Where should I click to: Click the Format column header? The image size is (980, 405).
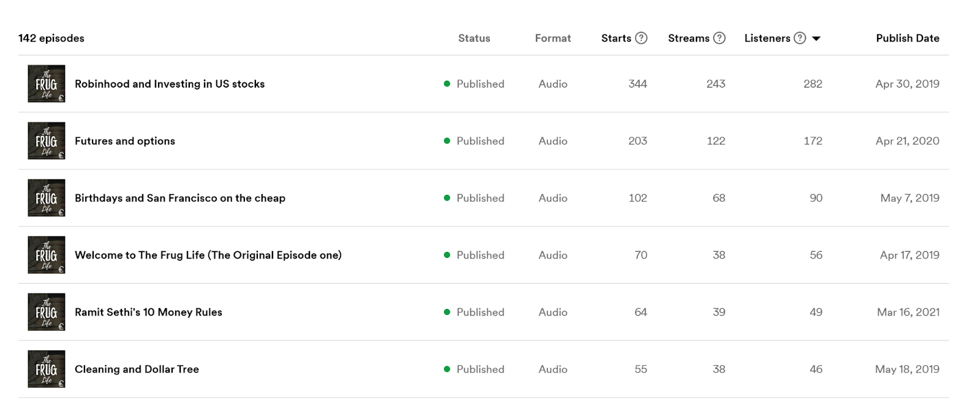[553, 38]
